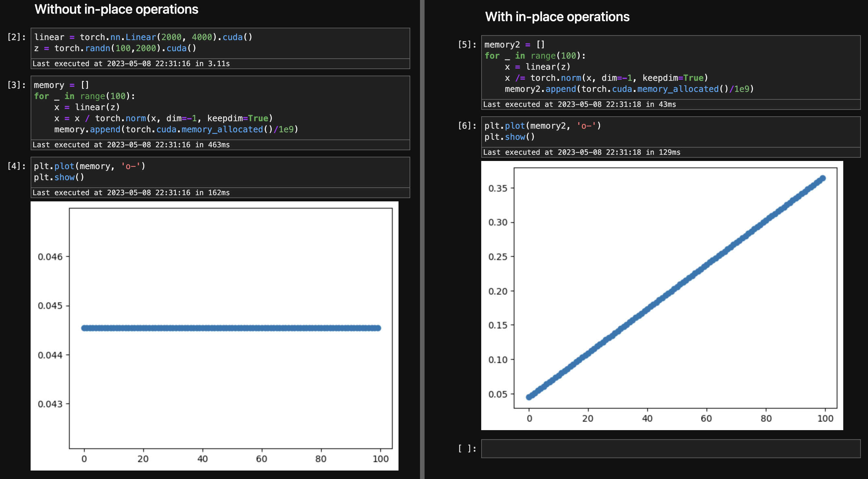
Task: Click the empty cell prompt [ ]:
Action: click(467, 449)
